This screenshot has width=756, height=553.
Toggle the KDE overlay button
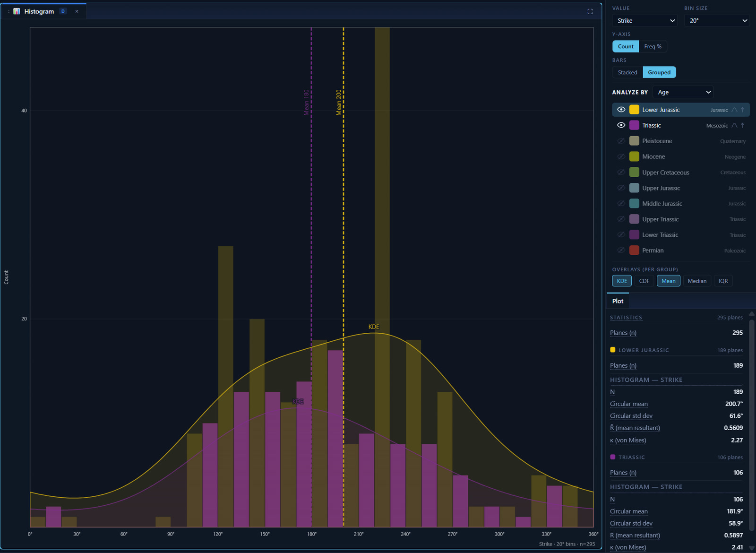(x=622, y=281)
